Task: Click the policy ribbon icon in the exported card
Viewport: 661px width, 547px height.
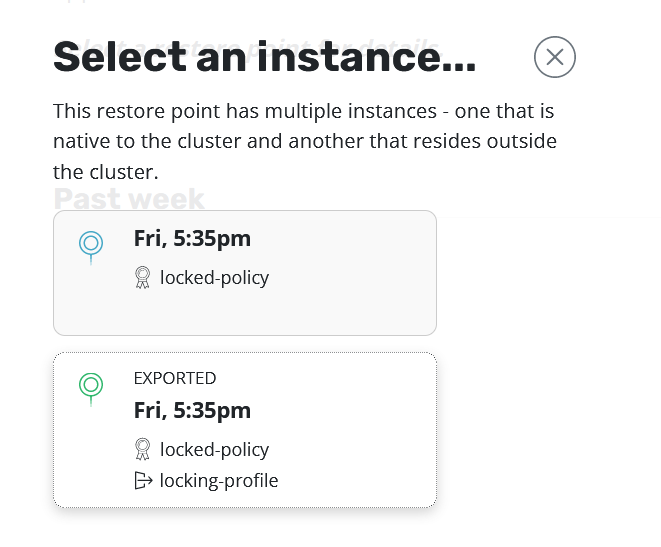Action: tap(142, 450)
